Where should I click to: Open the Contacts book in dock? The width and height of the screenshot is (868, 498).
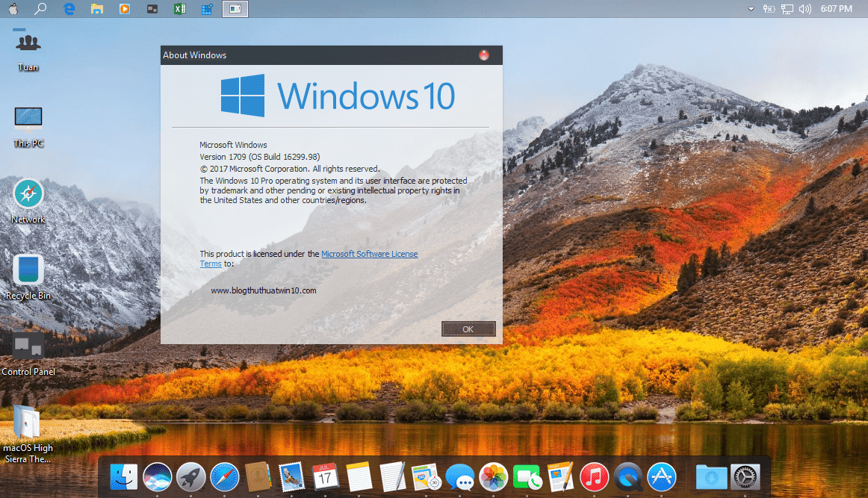coord(258,477)
